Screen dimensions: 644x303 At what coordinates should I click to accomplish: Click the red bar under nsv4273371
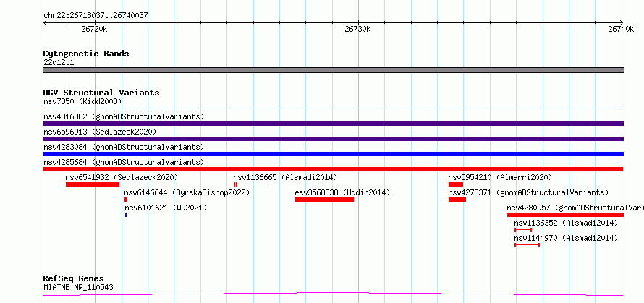click(457, 200)
